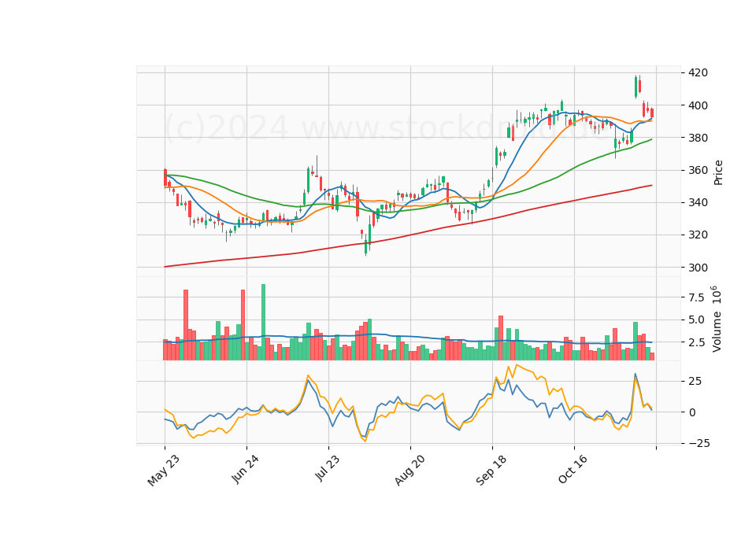
Task: Click the highest green candlestick near 418
Action: [x=636, y=87]
